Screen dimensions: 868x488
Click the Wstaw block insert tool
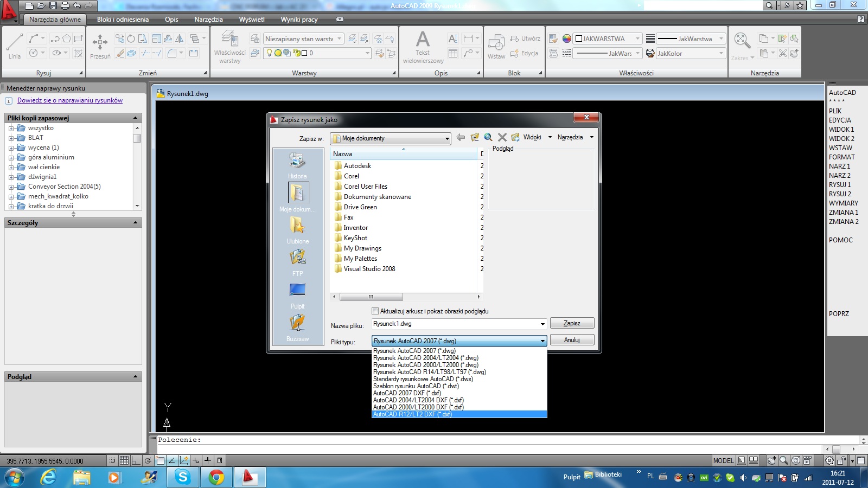(496, 47)
